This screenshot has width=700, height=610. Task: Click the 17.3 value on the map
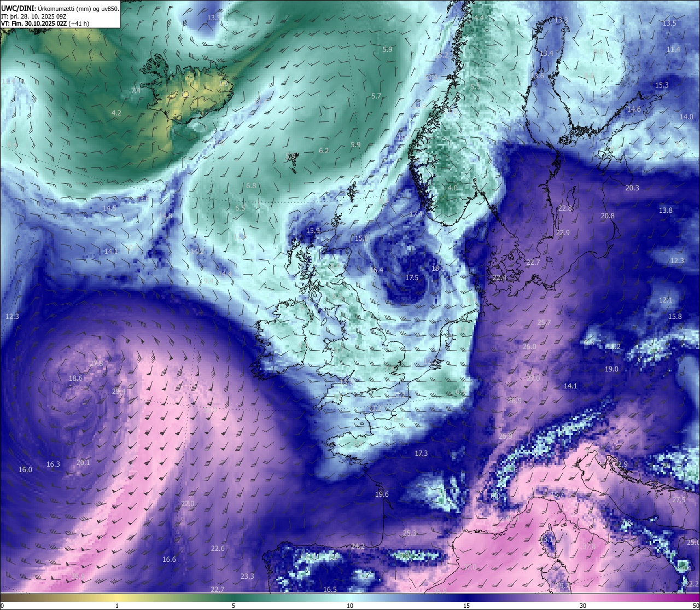421,454
